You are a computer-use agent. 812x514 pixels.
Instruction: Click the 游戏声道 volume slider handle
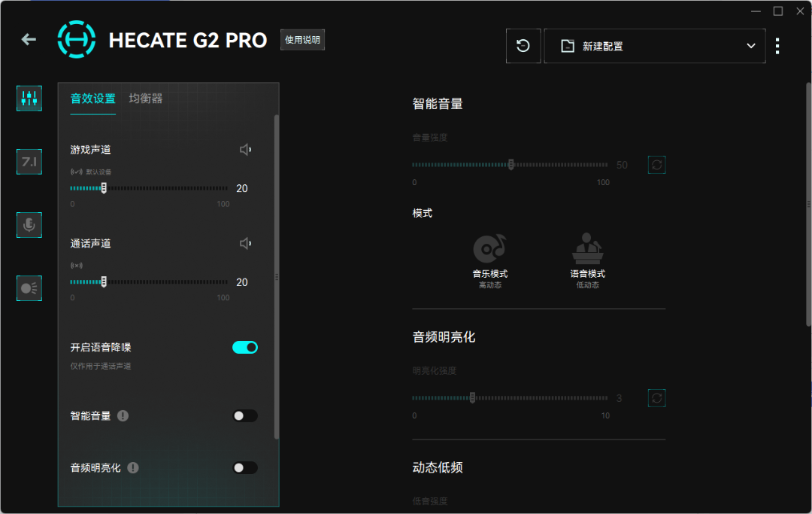point(104,188)
